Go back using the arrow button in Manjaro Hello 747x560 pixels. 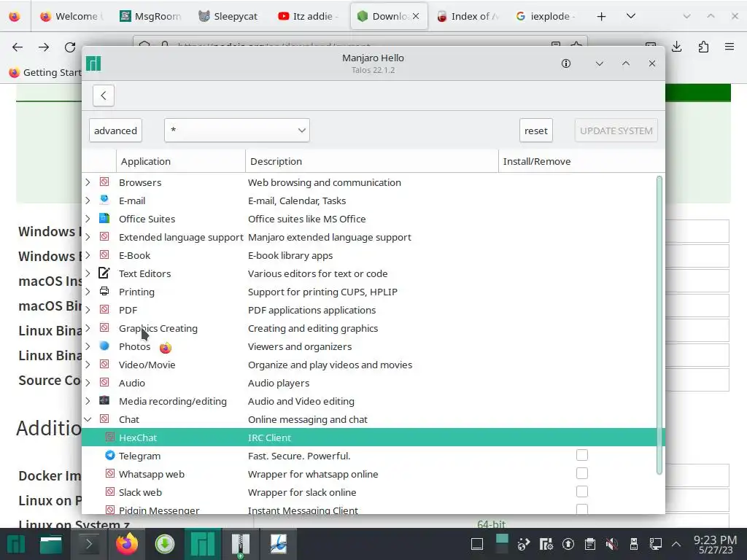point(104,96)
